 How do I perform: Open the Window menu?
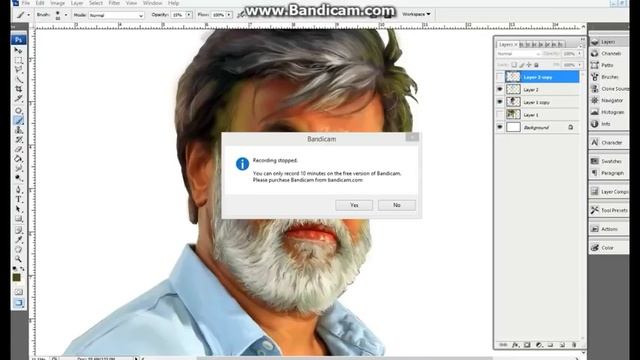point(152,3)
